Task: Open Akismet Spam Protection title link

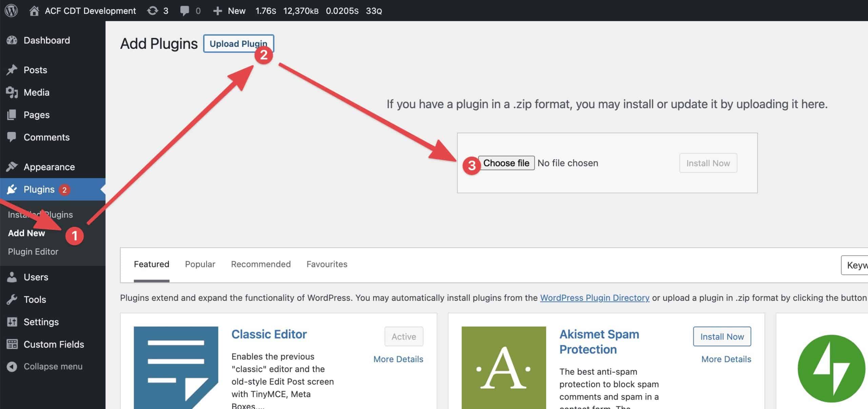Action: [x=599, y=342]
